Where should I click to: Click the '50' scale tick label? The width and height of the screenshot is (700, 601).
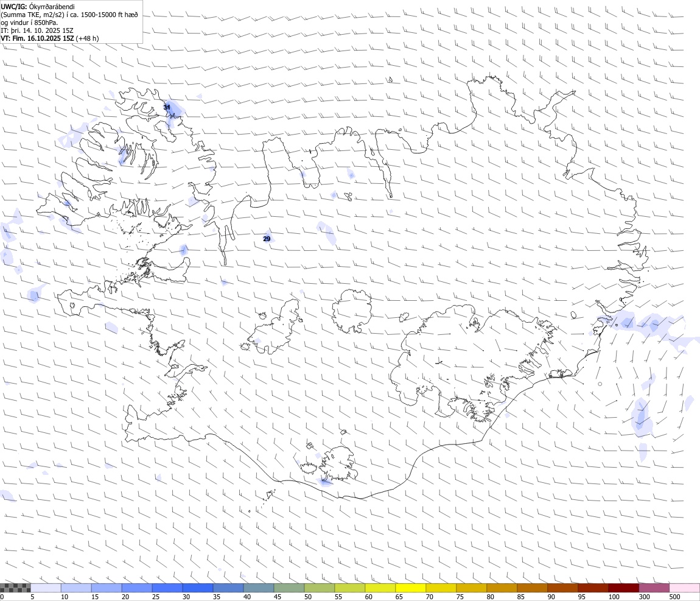[x=308, y=597]
